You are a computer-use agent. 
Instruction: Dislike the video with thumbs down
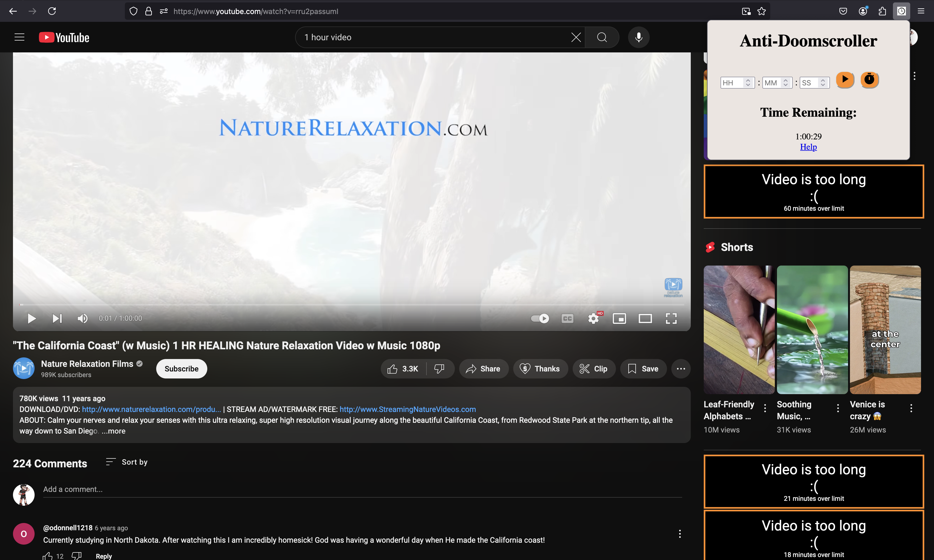(439, 369)
